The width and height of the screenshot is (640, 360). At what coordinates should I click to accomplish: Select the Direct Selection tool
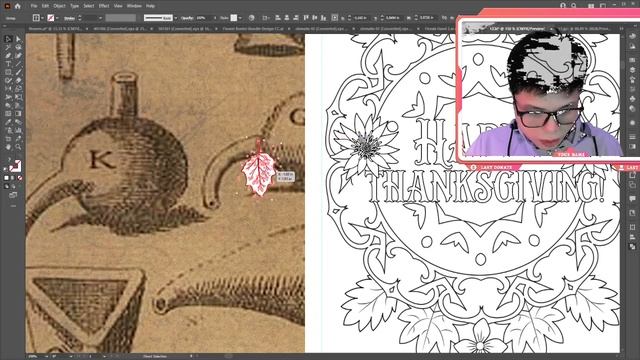(18, 39)
